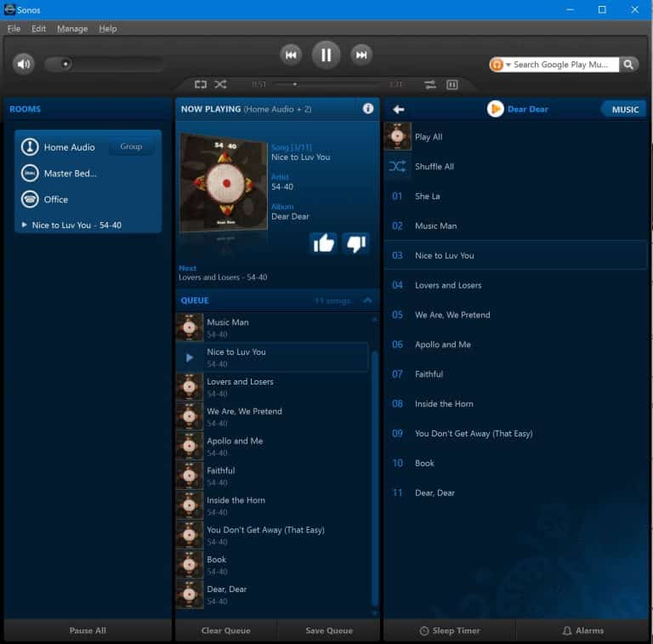The width and height of the screenshot is (653, 644).
Task: Give the current song a thumbs down
Action: (x=355, y=243)
